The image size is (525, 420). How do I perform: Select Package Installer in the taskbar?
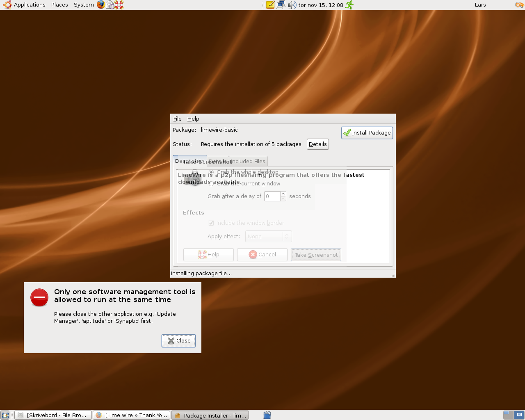[210, 415]
